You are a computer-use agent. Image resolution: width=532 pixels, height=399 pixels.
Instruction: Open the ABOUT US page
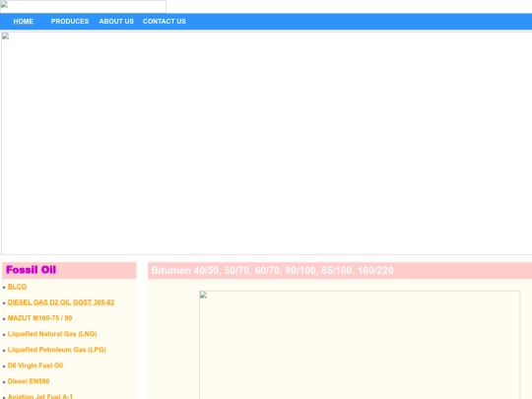[116, 22]
